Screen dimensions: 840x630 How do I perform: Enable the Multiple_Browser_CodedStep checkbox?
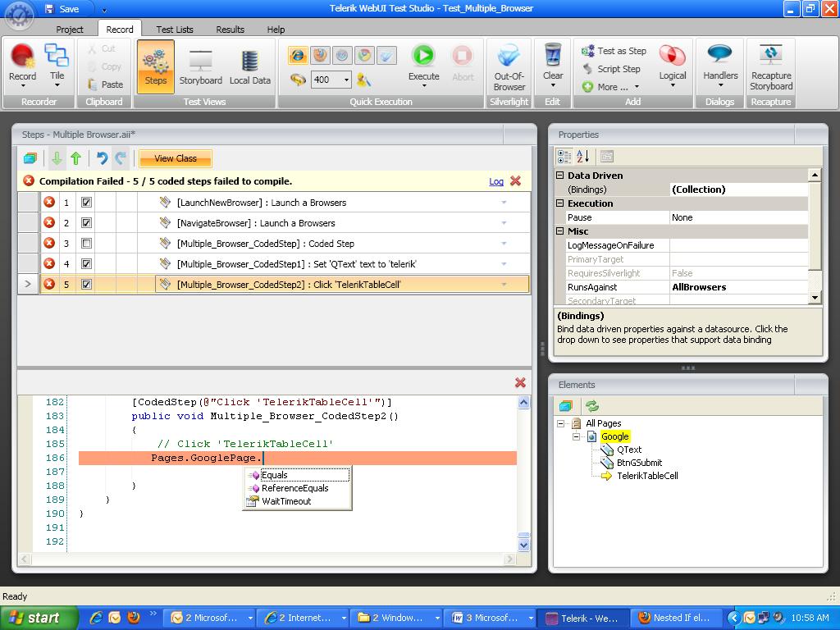pyautogui.click(x=86, y=244)
